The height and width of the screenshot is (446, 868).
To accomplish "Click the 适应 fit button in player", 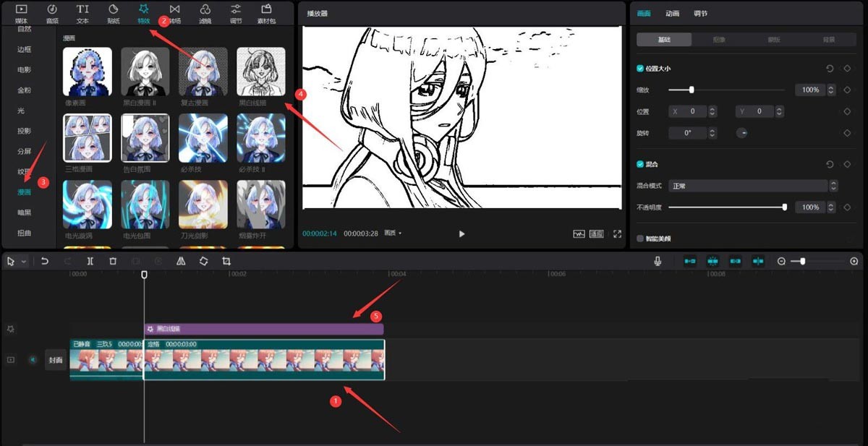I will point(597,234).
